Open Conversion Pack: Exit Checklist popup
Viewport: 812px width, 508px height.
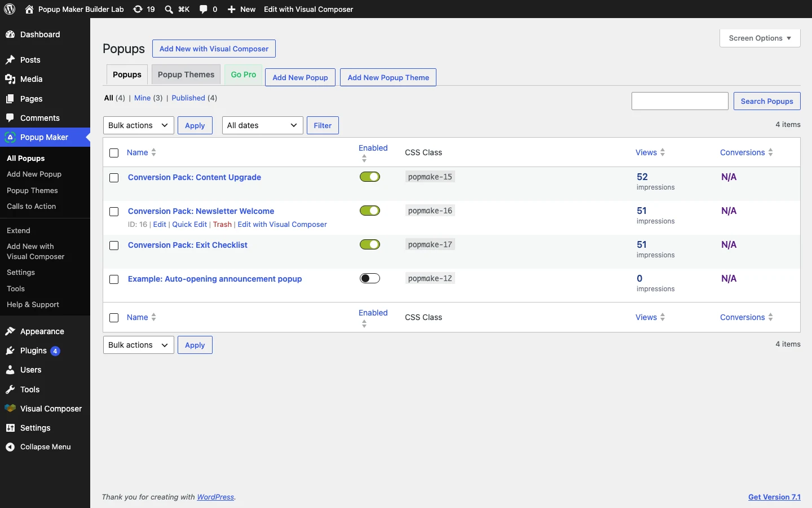coord(188,245)
